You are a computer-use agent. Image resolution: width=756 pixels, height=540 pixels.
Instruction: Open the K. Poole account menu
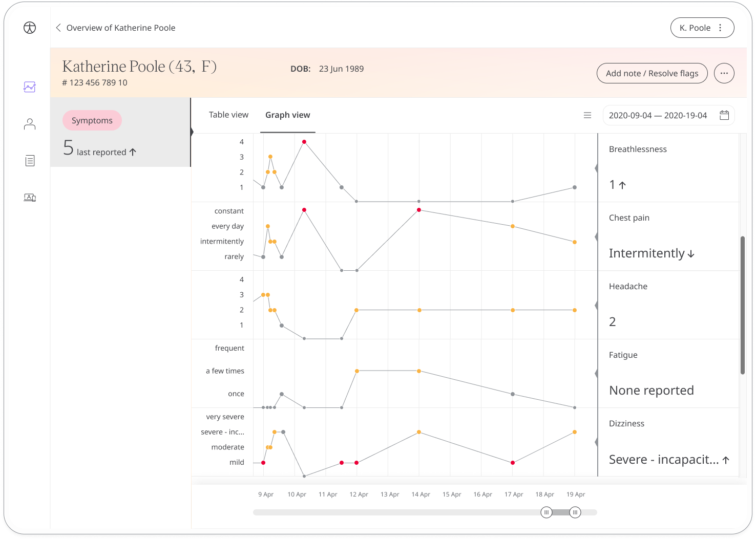(x=702, y=28)
